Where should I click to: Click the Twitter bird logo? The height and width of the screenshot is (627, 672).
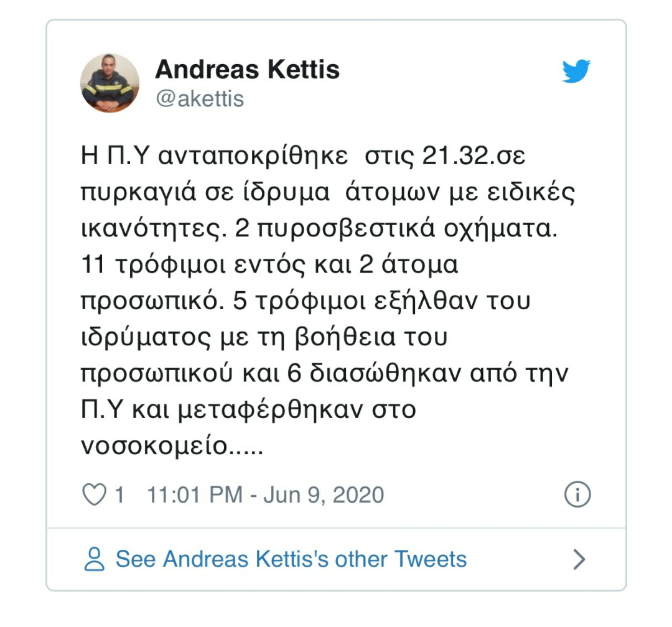point(576,72)
